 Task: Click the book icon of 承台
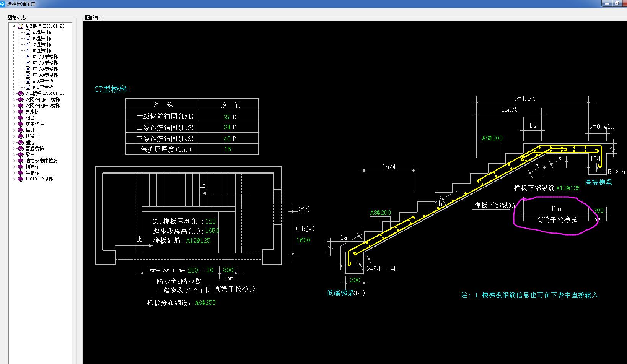click(x=21, y=154)
